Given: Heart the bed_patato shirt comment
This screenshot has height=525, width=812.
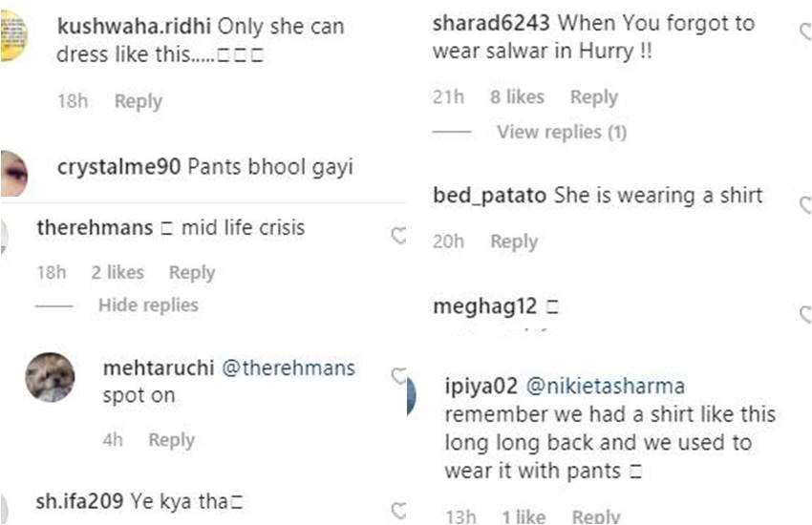Looking at the screenshot, I should pyautogui.click(x=804, y=204).
